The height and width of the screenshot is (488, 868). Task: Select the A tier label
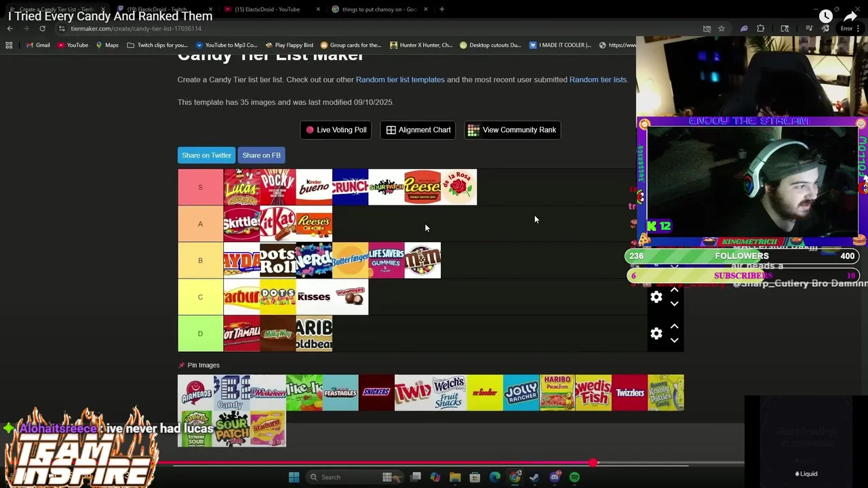200,224
